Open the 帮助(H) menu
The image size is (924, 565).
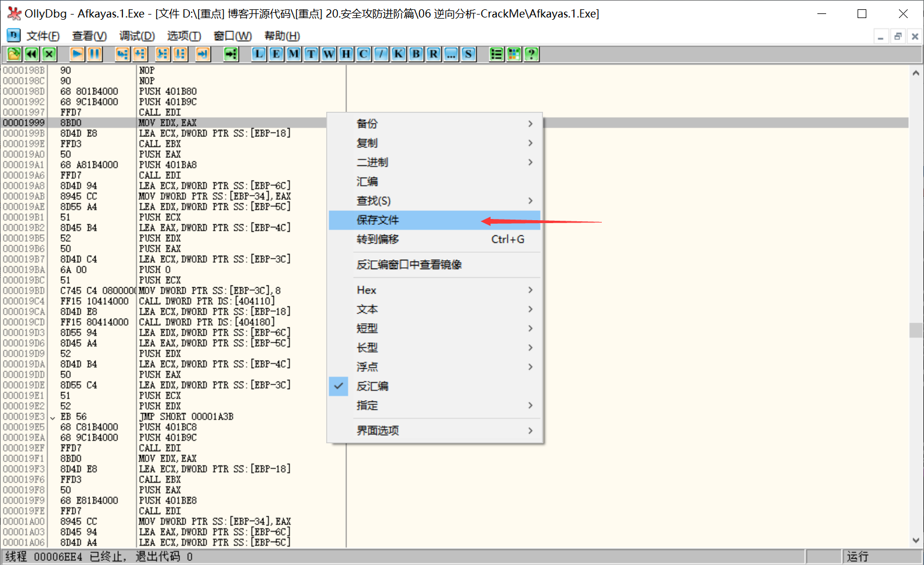[x=282, y=36]
